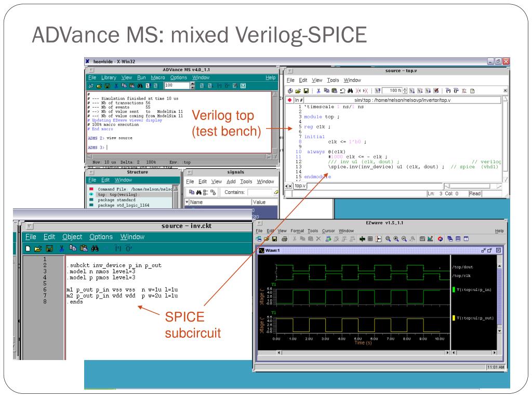This screenshot has height=399, width=532.
Task: Open Options menu in inv.ckt window
Action: [x=101, y=237]
